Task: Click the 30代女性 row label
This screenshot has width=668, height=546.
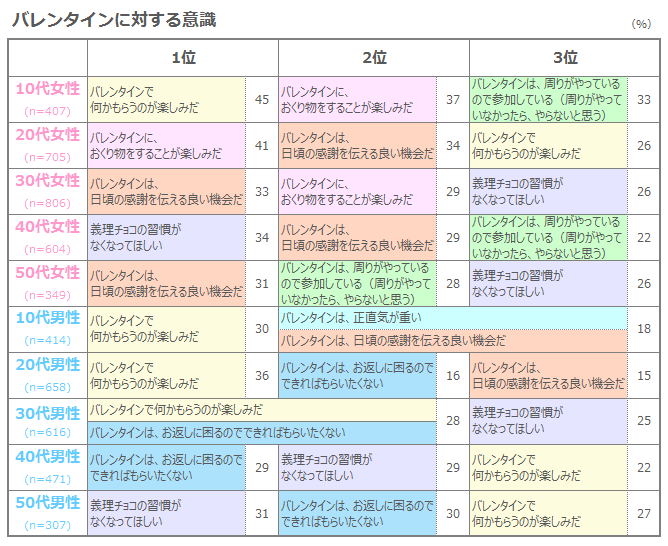Action: click(x=48, y=181)
